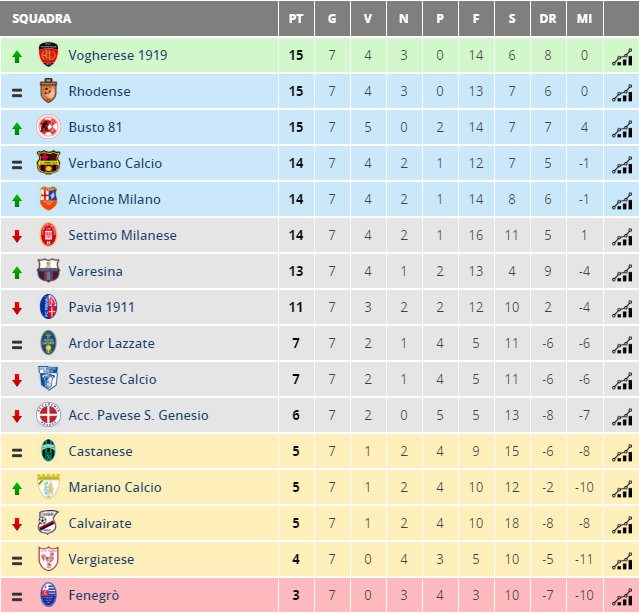
Task: Click the Acc. Pavese S. Genesio crest
Action: pyautogui.click(x=48, y=415)
